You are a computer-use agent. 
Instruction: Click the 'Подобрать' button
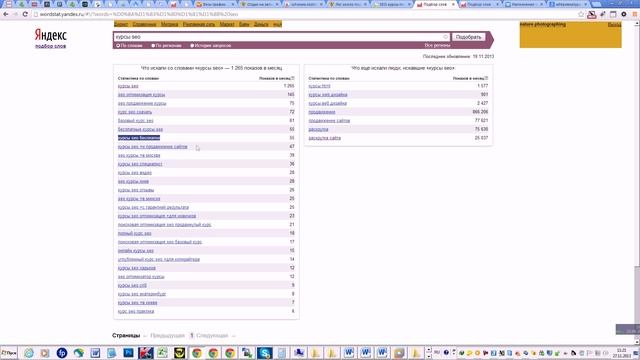[x=469, y=37]
